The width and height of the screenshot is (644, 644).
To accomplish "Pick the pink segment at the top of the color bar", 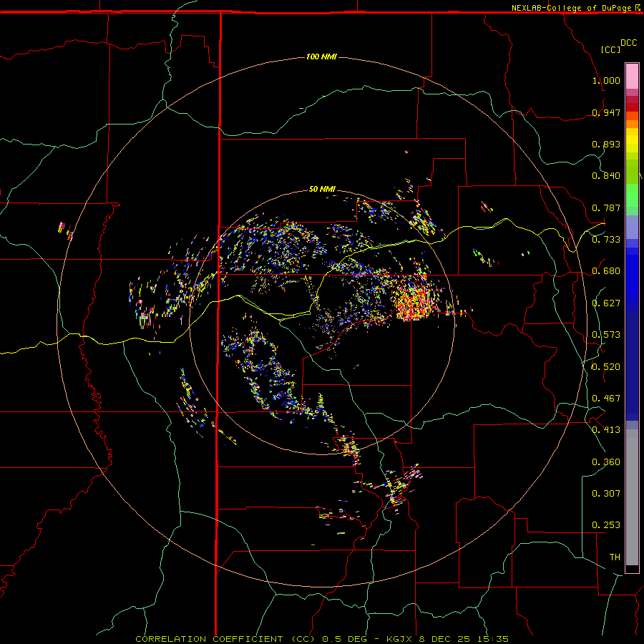I will pos(632,76).
